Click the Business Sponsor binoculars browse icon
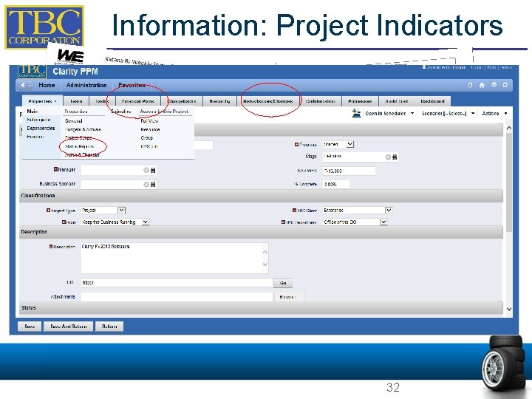 tap(153, 184)
